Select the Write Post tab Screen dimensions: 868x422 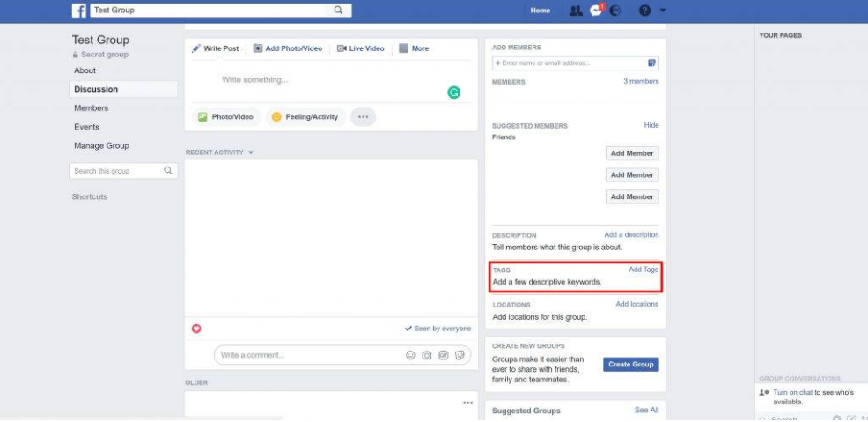point(216,48)
